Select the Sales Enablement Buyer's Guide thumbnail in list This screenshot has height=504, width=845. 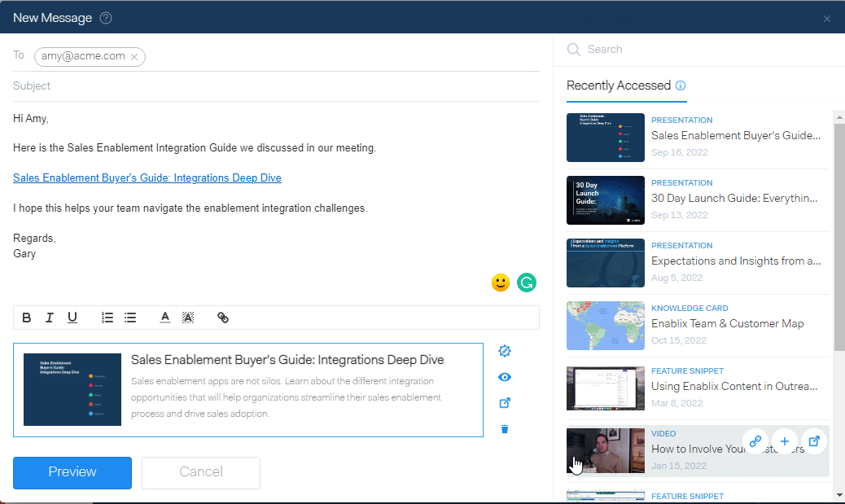(605, 138)
